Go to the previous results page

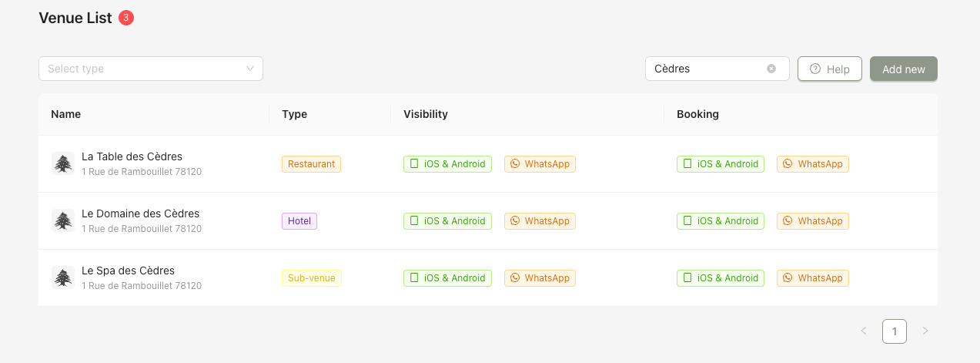(x=864, y=331)
